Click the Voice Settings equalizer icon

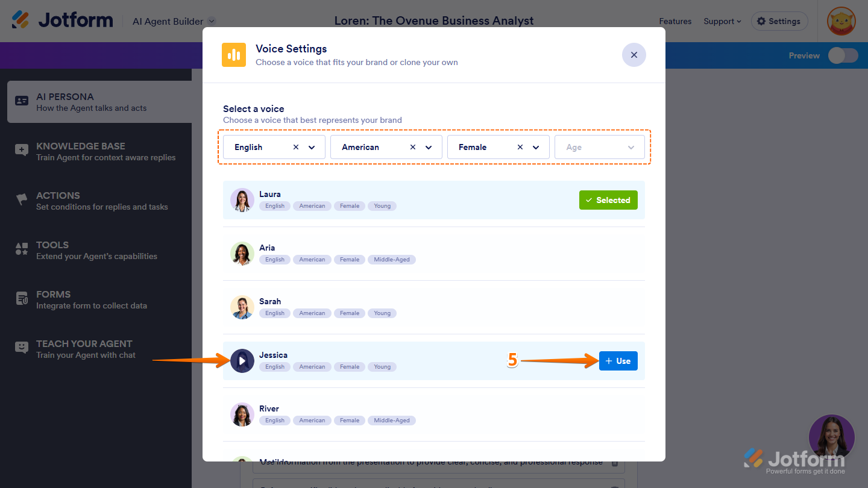[234, 55]
